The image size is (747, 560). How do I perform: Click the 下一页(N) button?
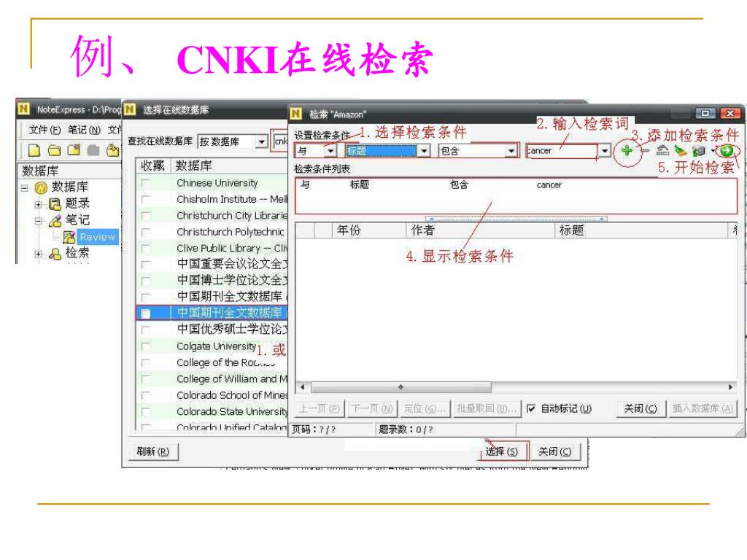click(x=372, y=408)
